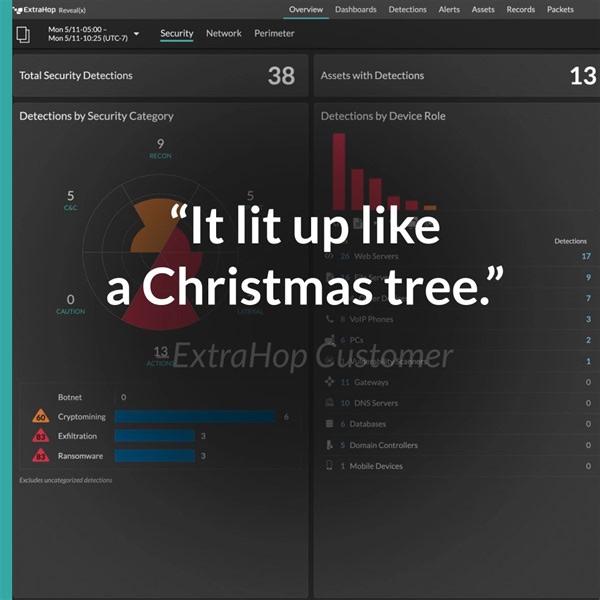This screenshot has width=600, height=600.
Task: Click the Ransomware blue bar
Action: (155, 456)
